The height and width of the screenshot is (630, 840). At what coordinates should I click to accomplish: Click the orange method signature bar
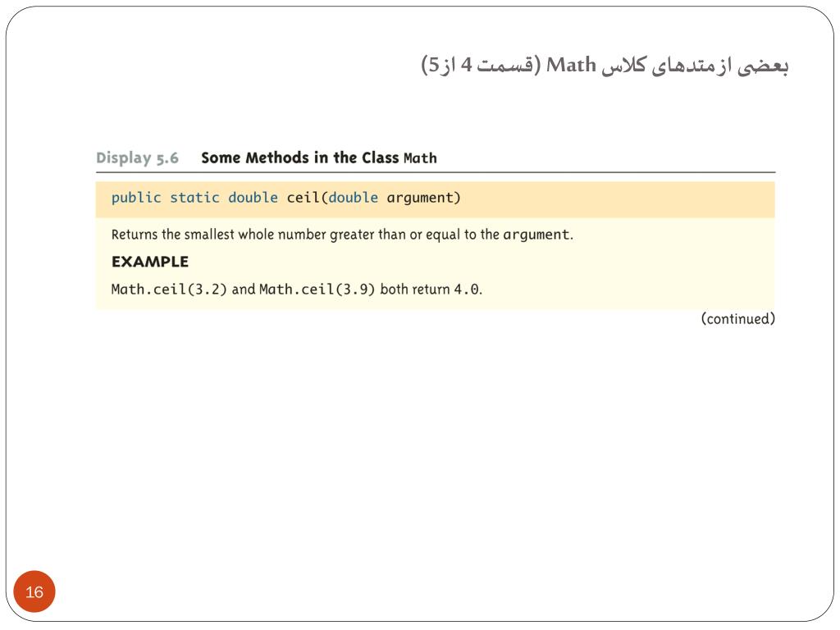coord(435,199)
